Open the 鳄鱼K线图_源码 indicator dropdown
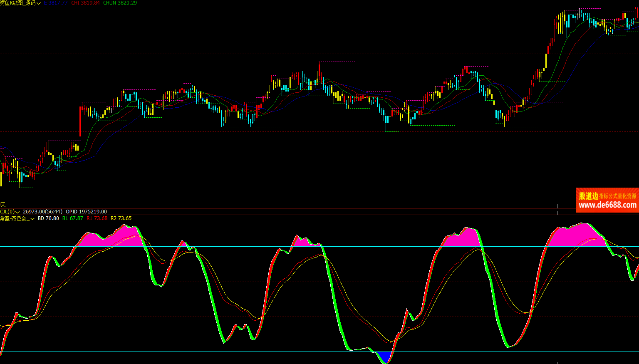This screenshot has width=639, height=364. click(39, 3)
